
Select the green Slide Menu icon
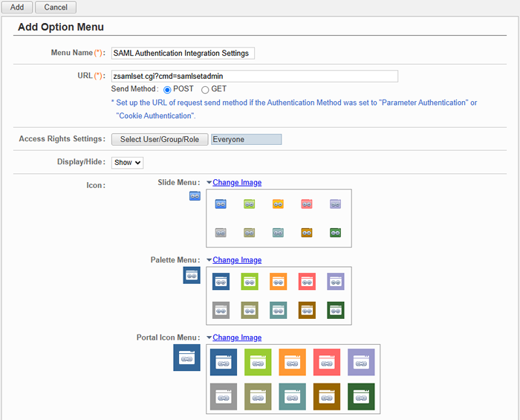click(249, 204)
